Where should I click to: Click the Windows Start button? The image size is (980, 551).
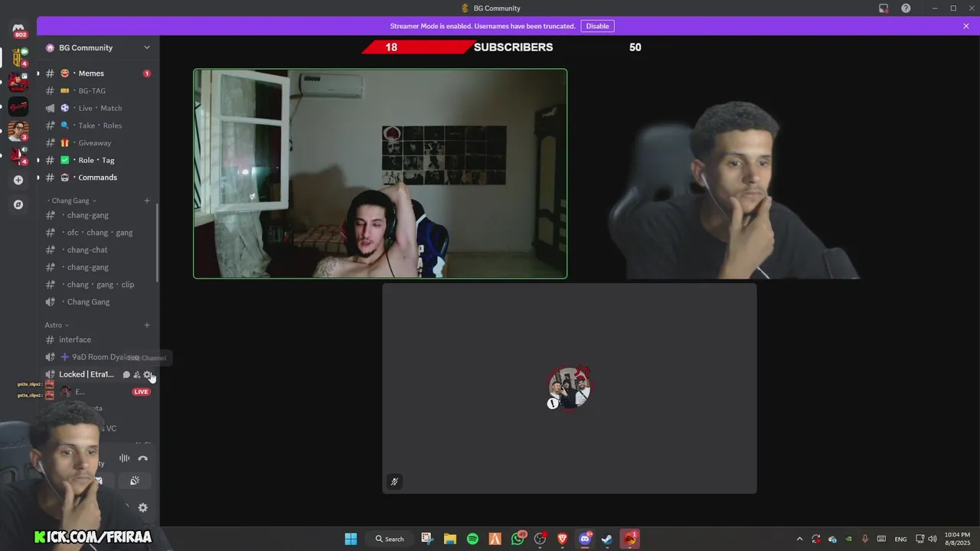tap(351, 539)
